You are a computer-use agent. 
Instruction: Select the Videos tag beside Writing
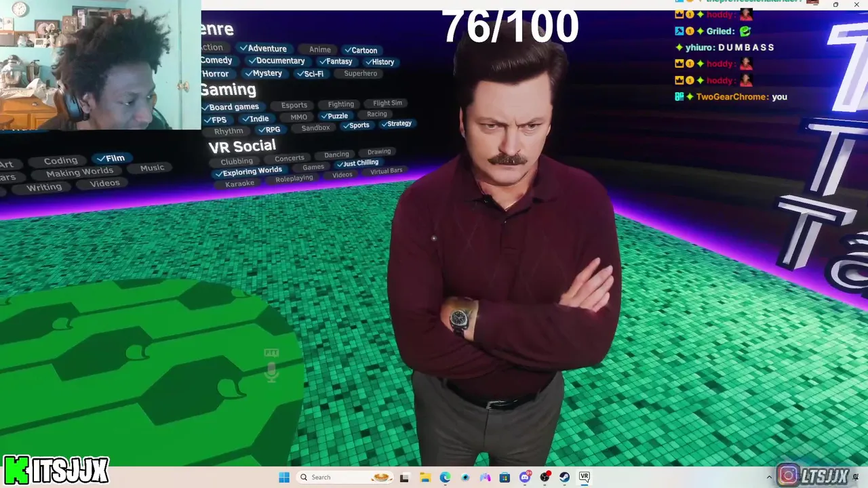104,183
